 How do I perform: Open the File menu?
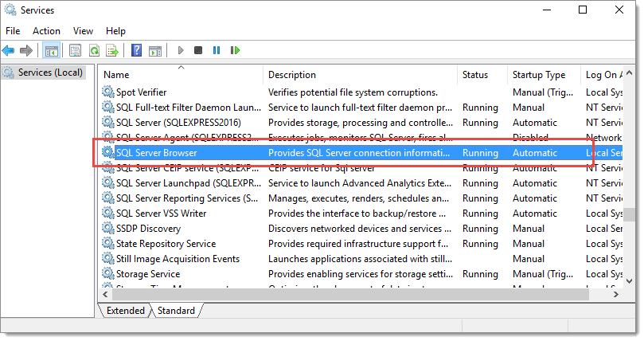coord(13,31)
